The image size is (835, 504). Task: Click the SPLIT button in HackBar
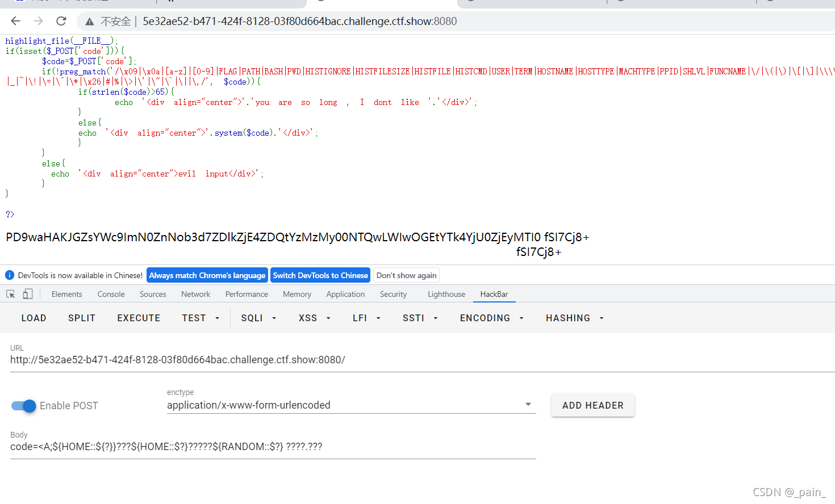pos(82,318)
